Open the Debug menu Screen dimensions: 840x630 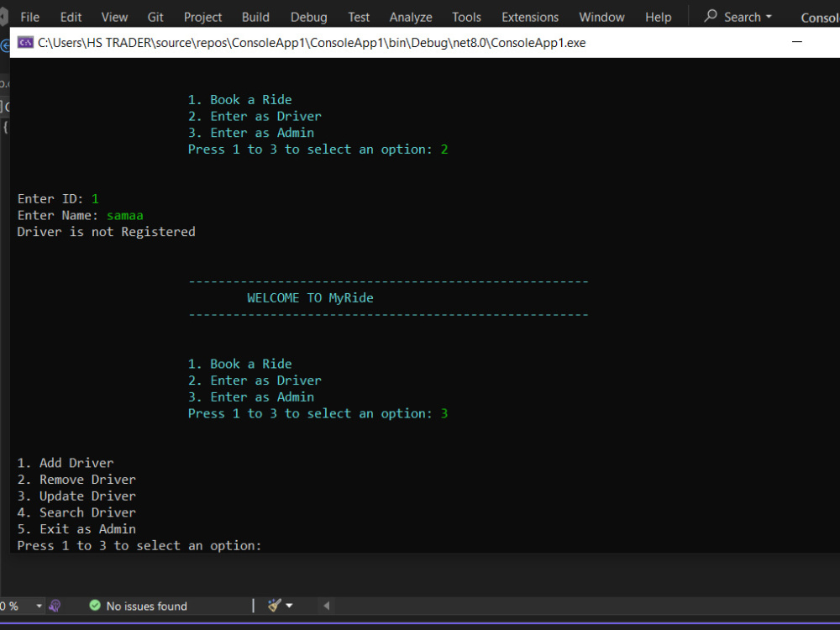(308, 16)
